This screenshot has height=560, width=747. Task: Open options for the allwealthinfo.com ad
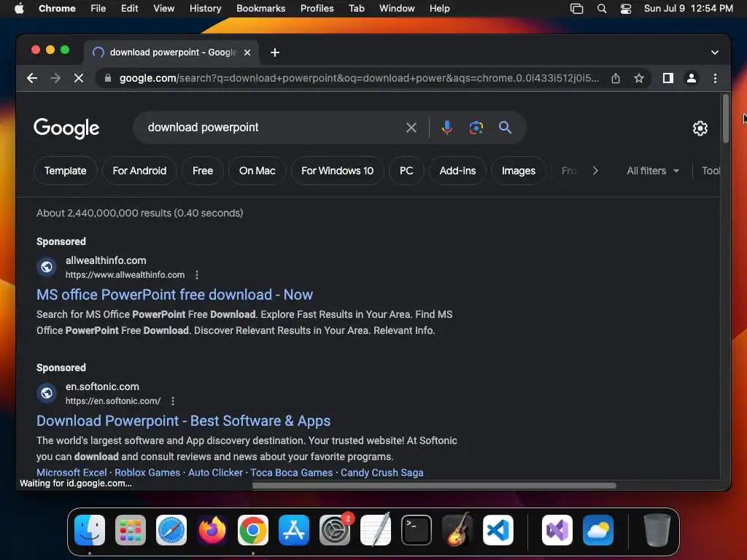(x=197, y=275)
